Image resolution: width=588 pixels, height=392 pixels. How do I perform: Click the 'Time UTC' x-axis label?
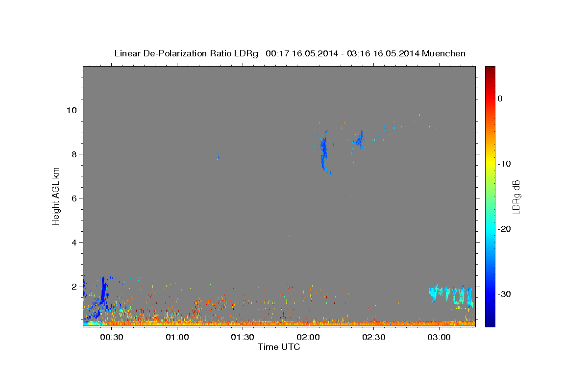coord(279,347)
